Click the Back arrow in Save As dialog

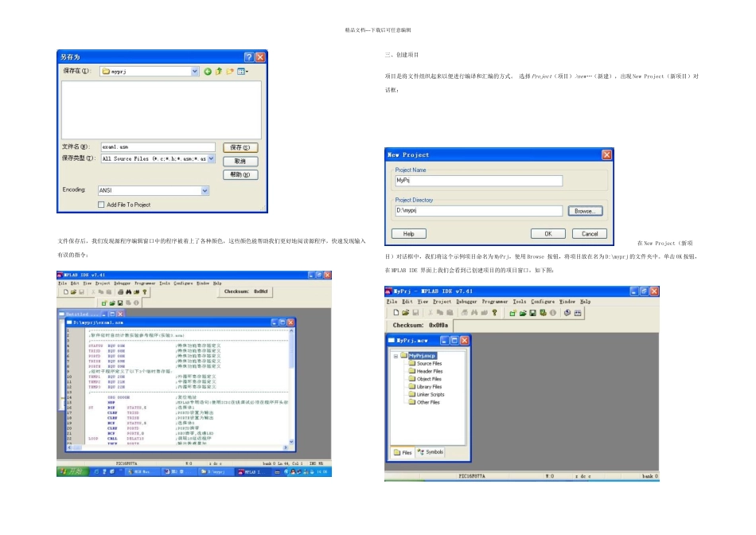(x=208, y=72)
